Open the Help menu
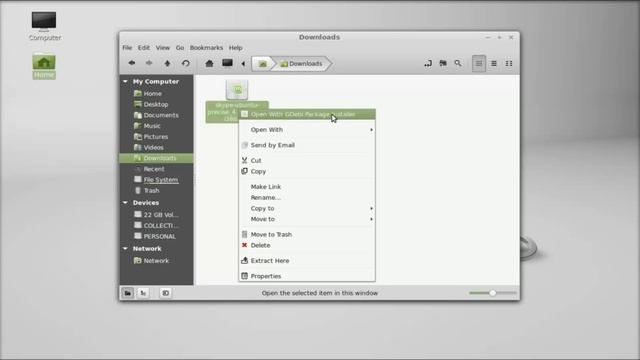The image size is (640, 360). (x=236, y=48)
